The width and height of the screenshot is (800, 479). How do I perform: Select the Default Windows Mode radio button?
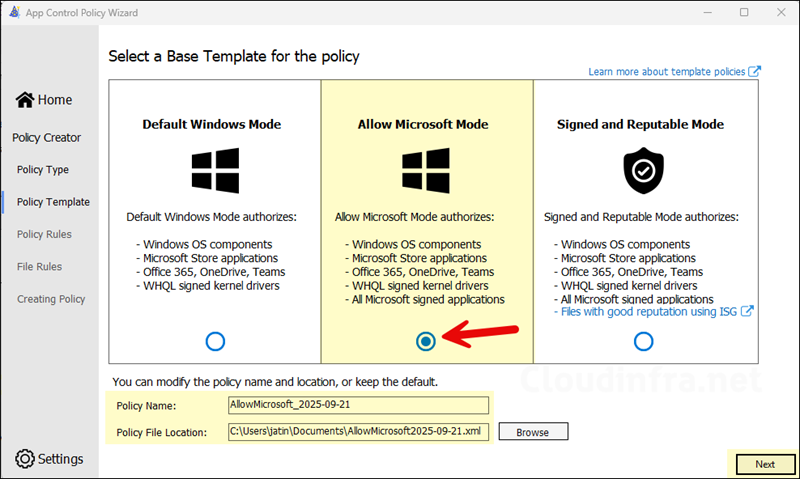(214, 341)
